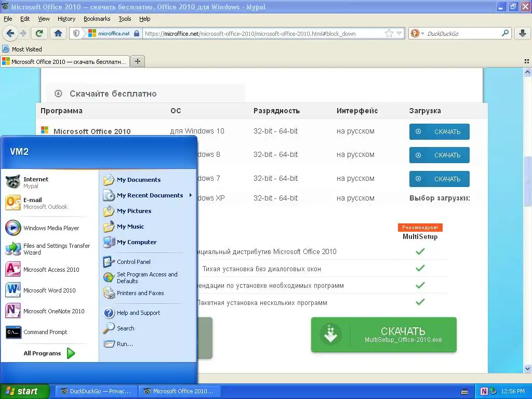Viewport: 532px width, 399px height.
Task: Click the OneNote tray icon
Action: point(484,391)
